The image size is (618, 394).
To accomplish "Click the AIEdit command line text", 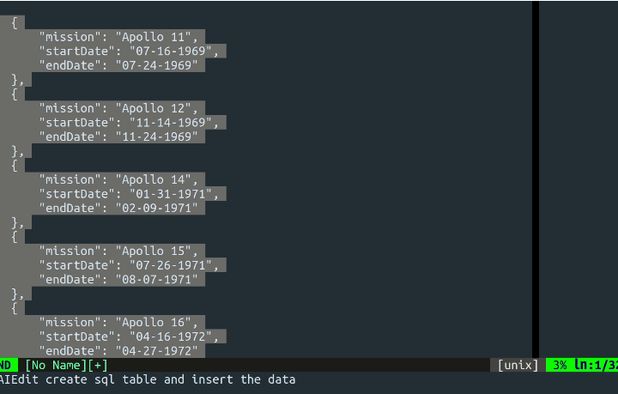I will click(x=147, y=380).
